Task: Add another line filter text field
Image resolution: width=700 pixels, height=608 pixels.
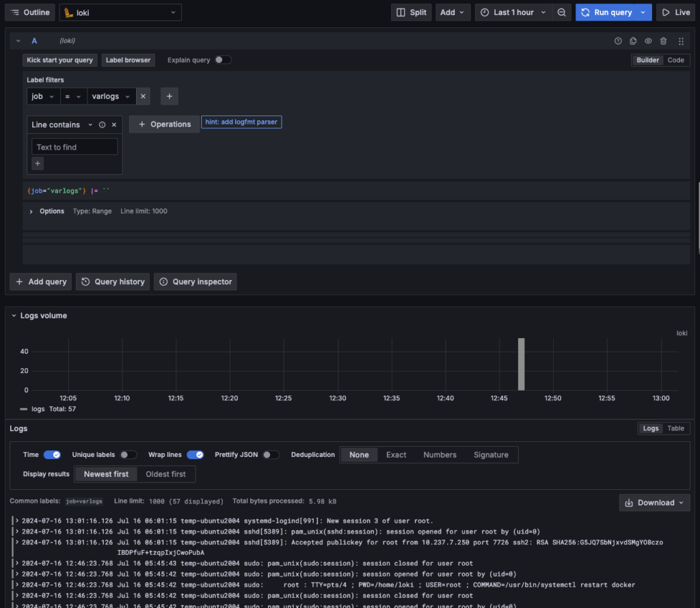Action: pos(38,164)
